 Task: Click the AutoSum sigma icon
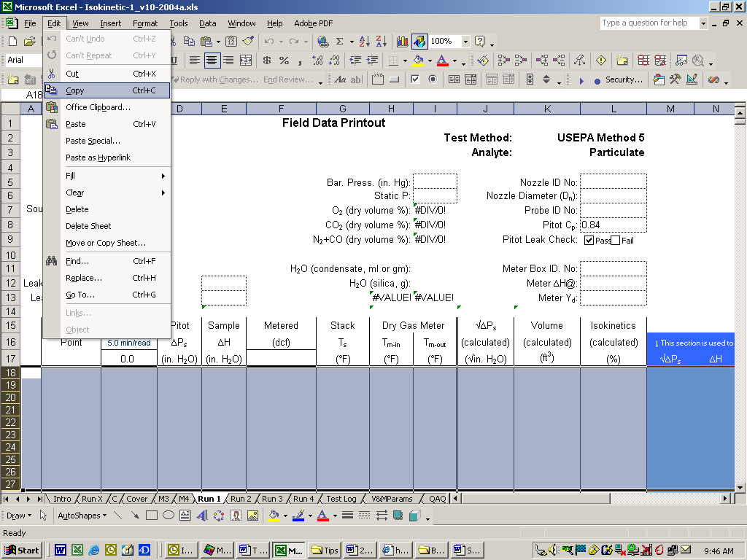tap(340, 42)
